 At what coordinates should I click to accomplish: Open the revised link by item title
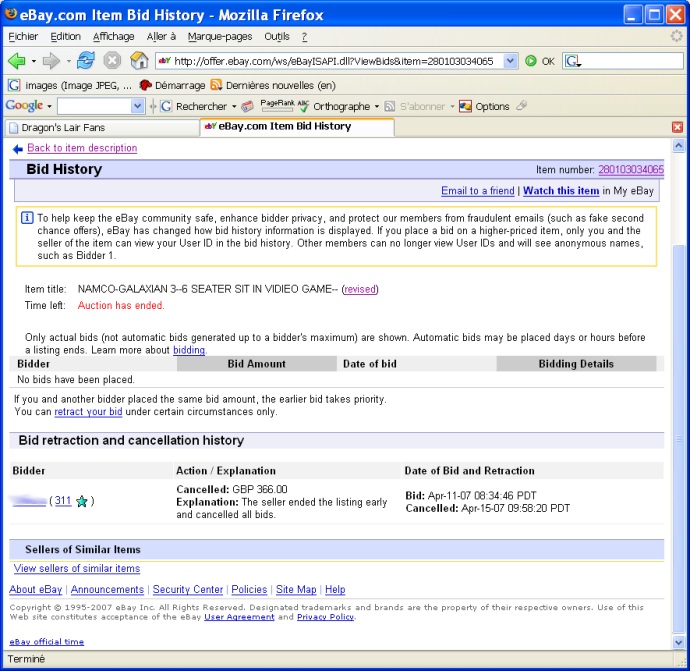pyautogui.click(x=360, y=289)
